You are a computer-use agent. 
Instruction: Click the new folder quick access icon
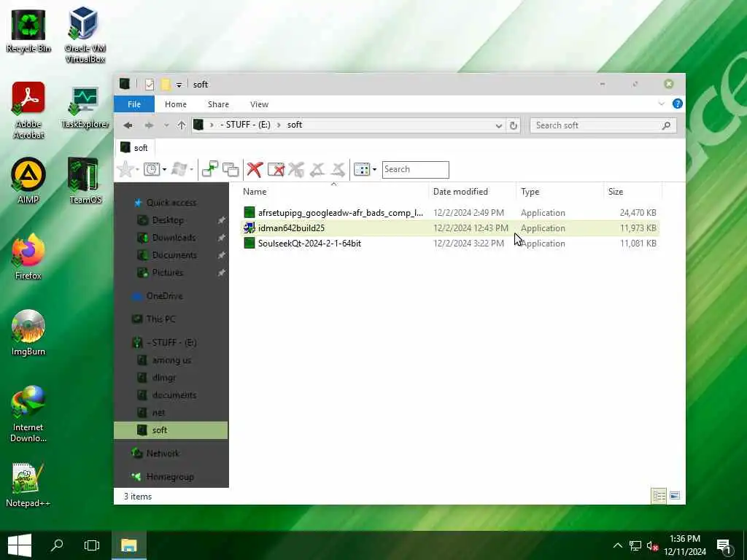click(166, 85)
